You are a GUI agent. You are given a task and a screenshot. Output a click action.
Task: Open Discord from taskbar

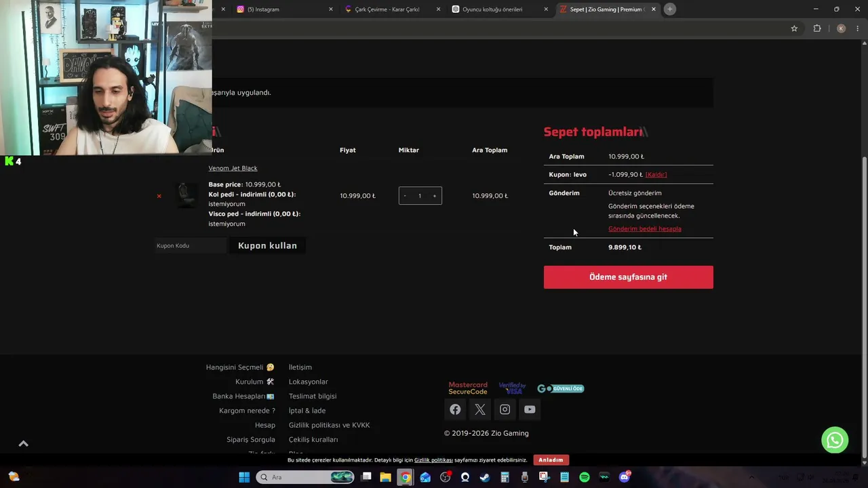(625, 477)
